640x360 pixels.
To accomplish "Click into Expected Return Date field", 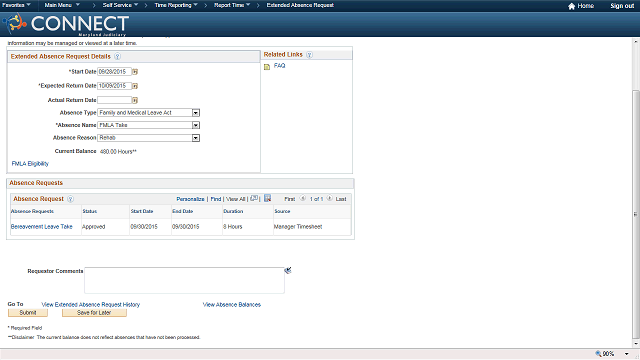I will 114,86.
